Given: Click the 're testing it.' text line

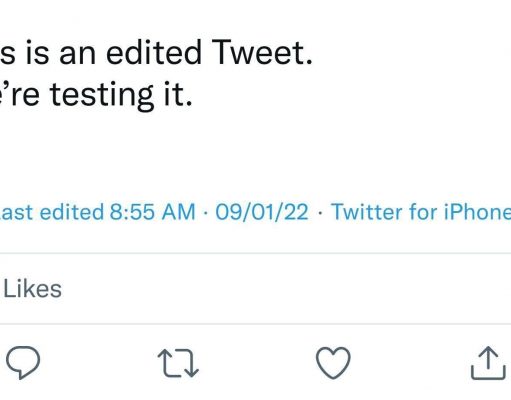Looking at the screenshot, I should tap(96, 95).
